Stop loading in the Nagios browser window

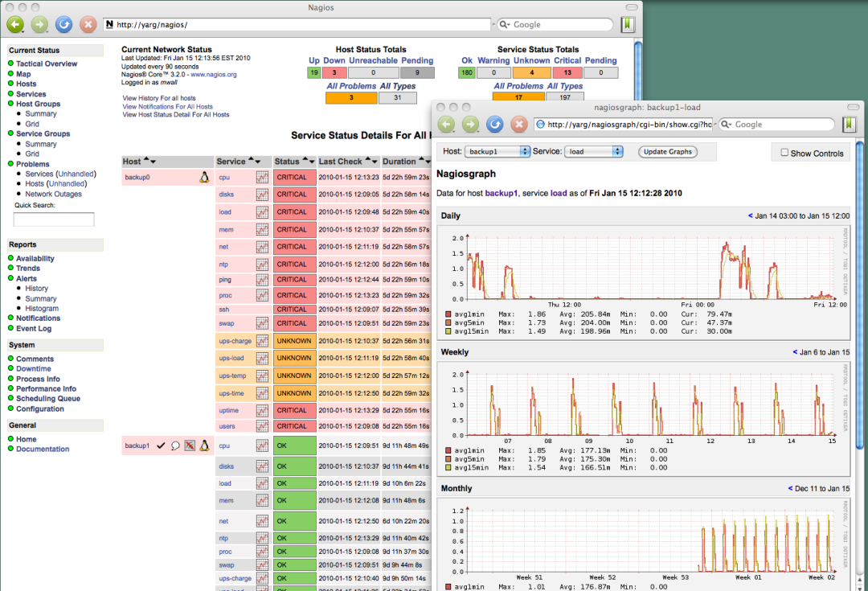coord(88,24)
